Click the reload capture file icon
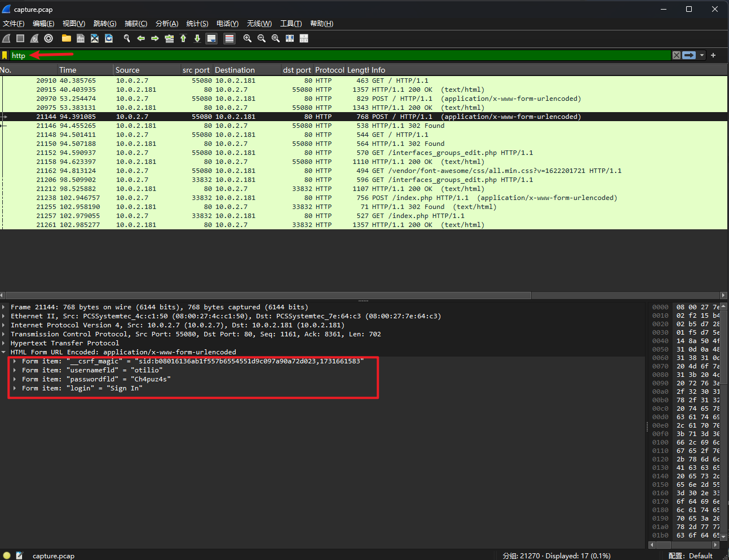This screenshot has width=729, height=560. click(x=109, y=38)
